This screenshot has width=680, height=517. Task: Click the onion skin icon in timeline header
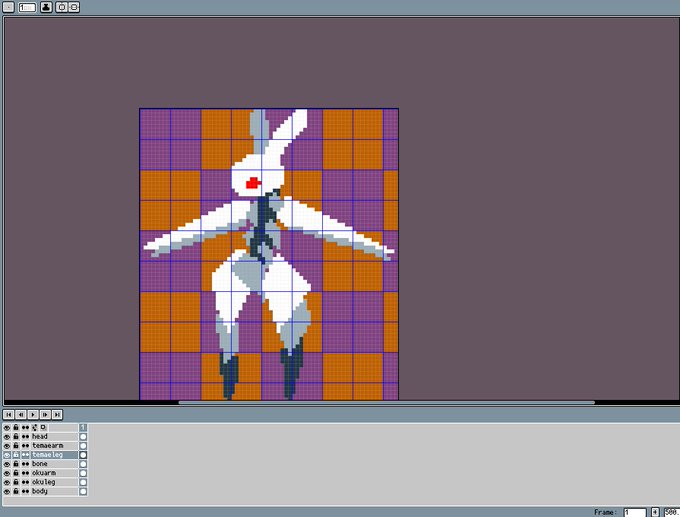coord(35,428)
